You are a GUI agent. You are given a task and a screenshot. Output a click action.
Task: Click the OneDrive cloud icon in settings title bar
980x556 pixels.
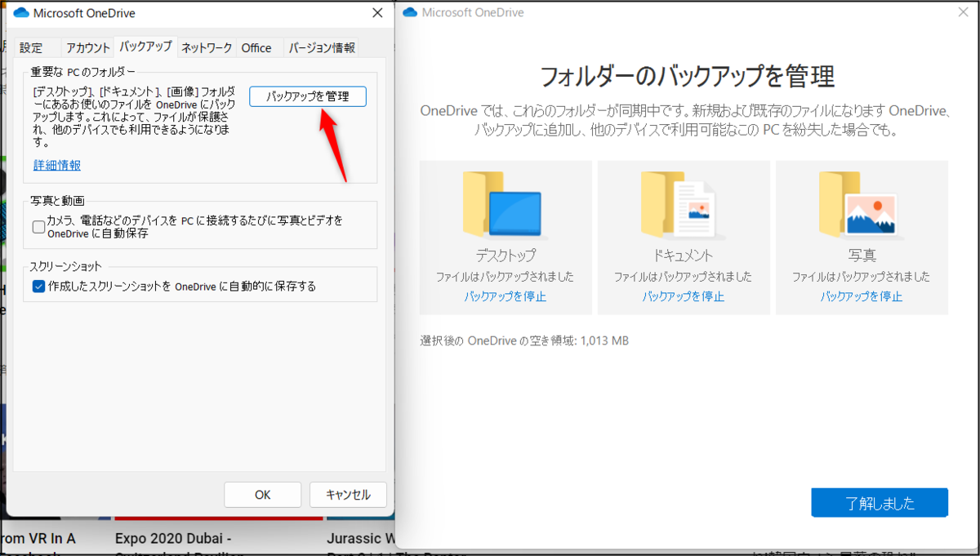click(x=21, y=13)
